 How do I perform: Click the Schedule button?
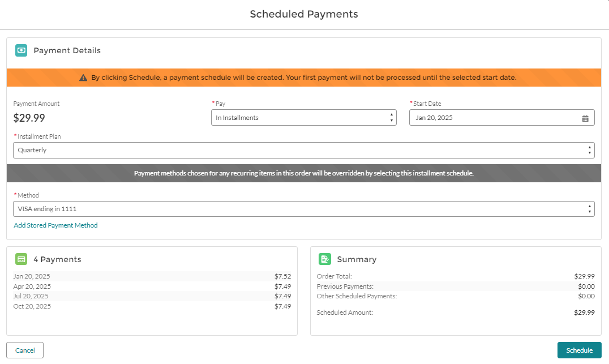tap(579, 350)
